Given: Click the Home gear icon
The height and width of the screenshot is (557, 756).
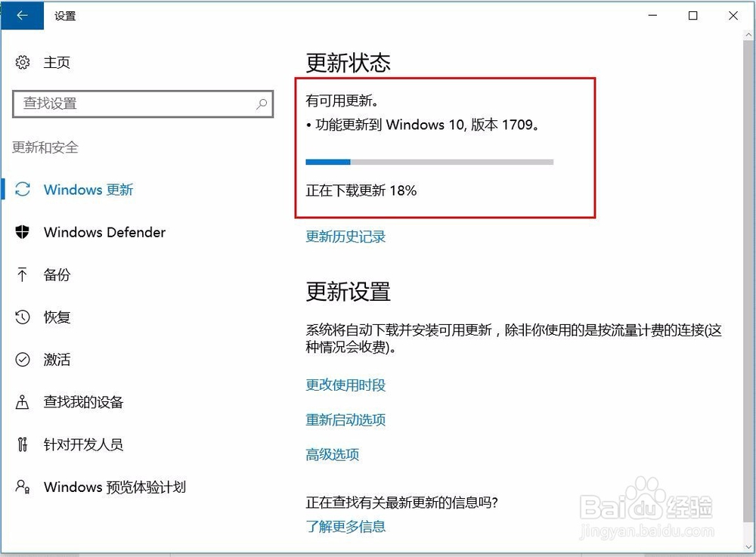Looking at the screenshot, I should [23, 62].
